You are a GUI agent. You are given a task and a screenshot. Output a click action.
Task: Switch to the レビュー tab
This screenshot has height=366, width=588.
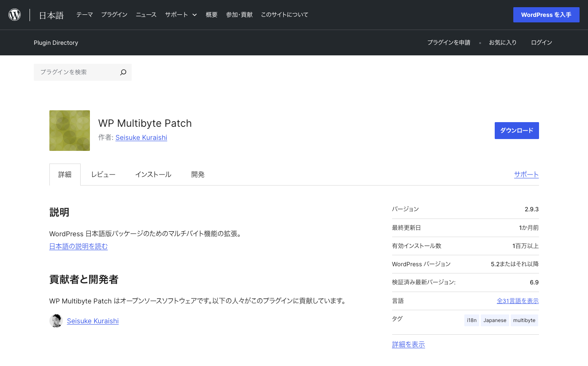[x=103, y=175]
